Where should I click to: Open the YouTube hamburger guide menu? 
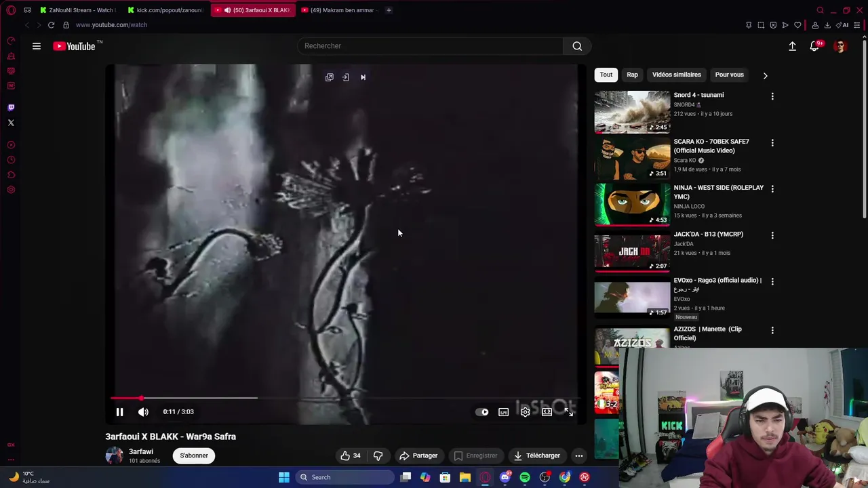point(37,46)
